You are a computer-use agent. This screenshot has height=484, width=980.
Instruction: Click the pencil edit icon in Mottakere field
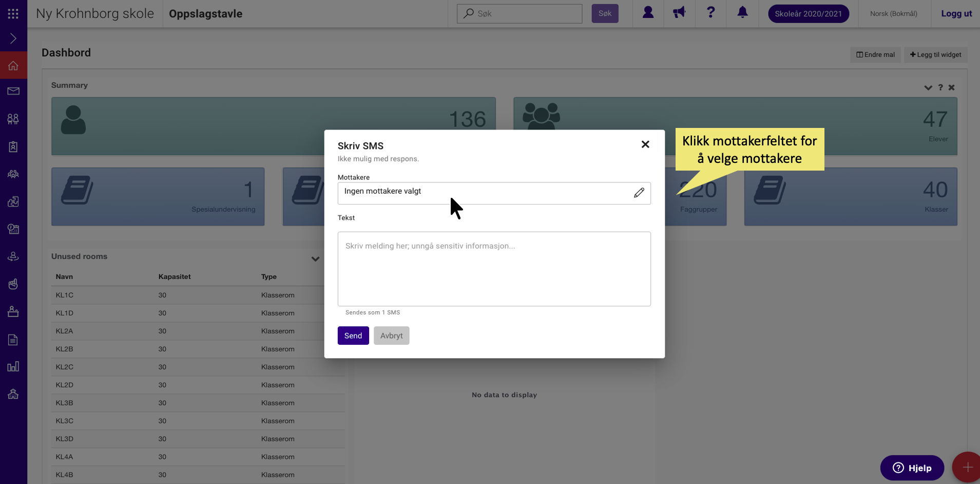point(639,193)
